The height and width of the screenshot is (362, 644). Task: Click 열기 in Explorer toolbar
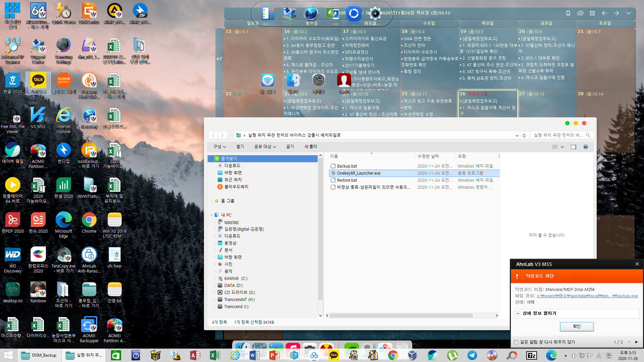coord(240,147)
